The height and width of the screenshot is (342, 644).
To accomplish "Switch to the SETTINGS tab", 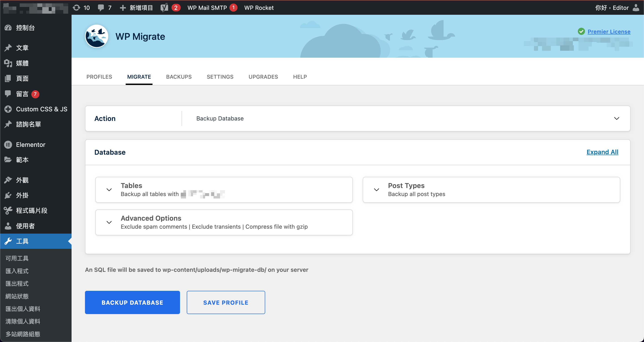I will [220, 77].
